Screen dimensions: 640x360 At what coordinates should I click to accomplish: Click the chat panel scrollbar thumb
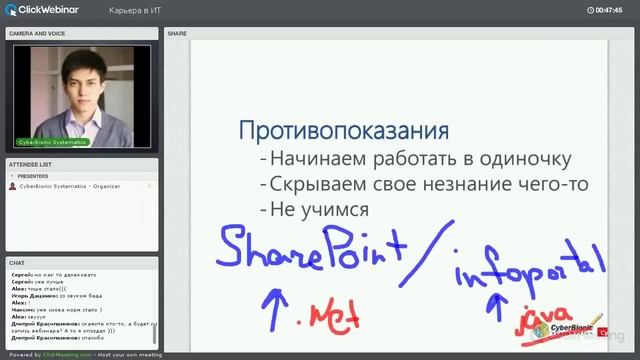pos(154,333)
